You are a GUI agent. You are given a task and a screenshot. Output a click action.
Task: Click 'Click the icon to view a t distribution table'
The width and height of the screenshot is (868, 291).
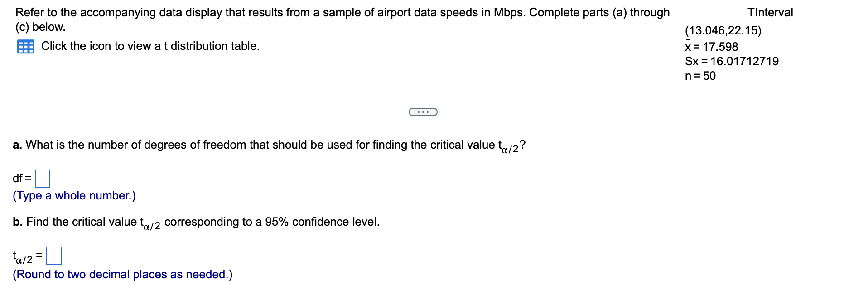pyautogui.click(x=149, y=46)
